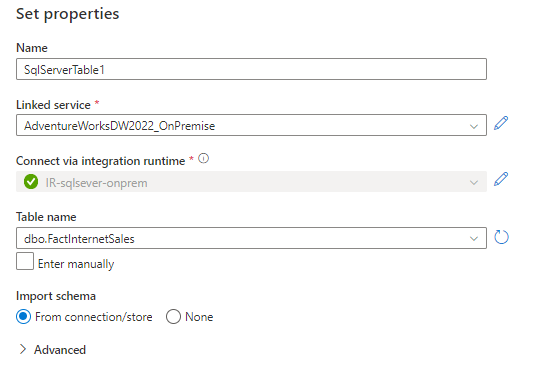Click the Name field containing SqlServerTable1
The height and width of the screenshot is (372, 548).
(251, 69)
